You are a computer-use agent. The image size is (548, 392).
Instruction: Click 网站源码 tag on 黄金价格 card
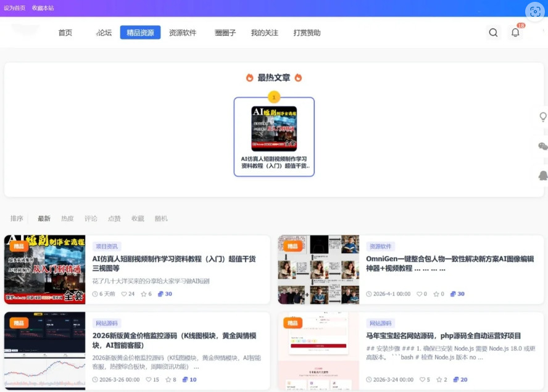click(107, 323)
